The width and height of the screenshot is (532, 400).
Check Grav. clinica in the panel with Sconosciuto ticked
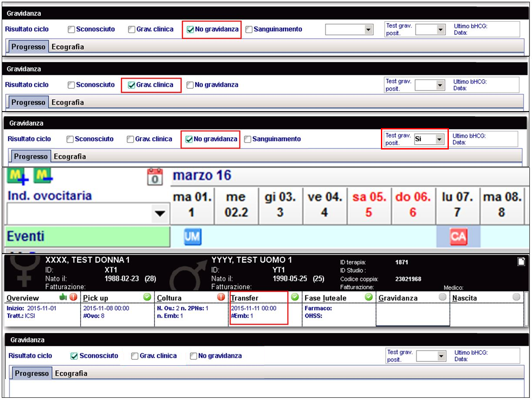(x=135, y=356)
